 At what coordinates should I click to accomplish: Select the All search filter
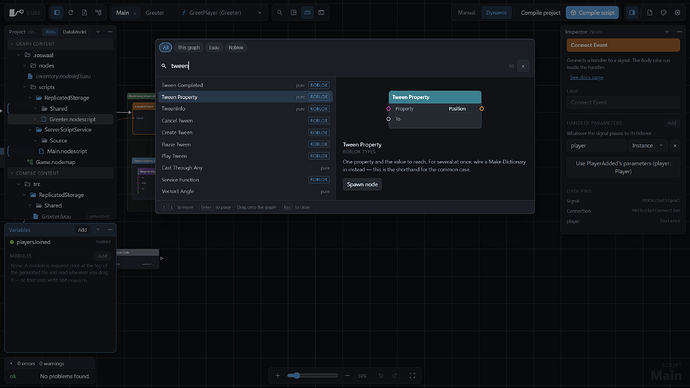click(x=165, y=48)
